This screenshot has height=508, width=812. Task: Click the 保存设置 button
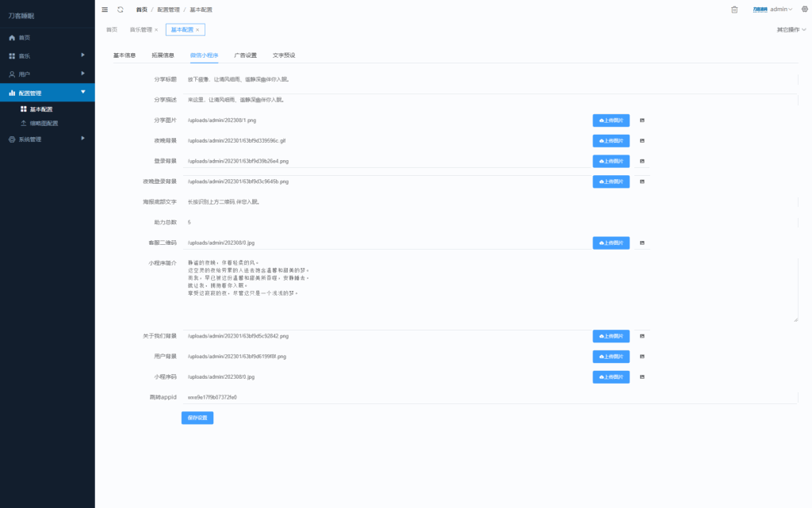[x=197, y=418]
